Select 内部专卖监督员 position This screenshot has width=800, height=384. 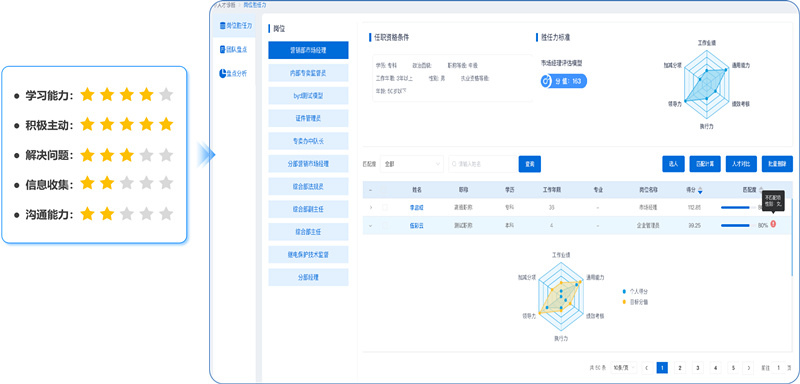pos(308,73)
